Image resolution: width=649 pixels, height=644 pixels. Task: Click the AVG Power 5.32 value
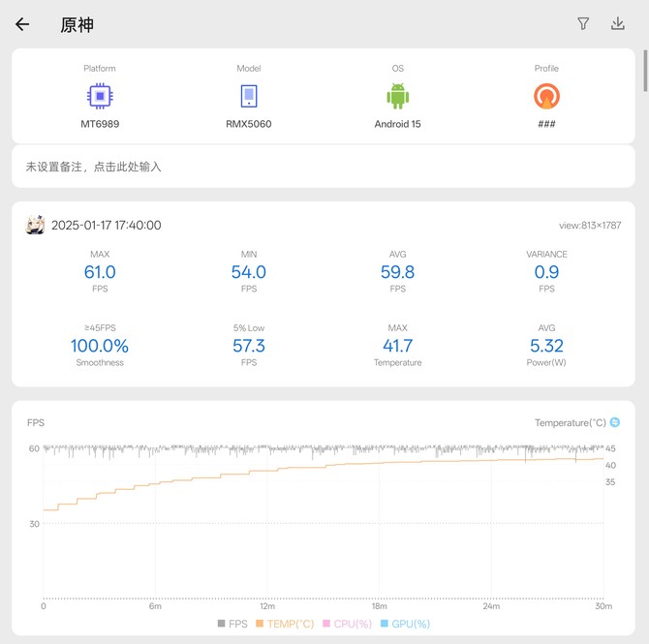click(546, 346)
